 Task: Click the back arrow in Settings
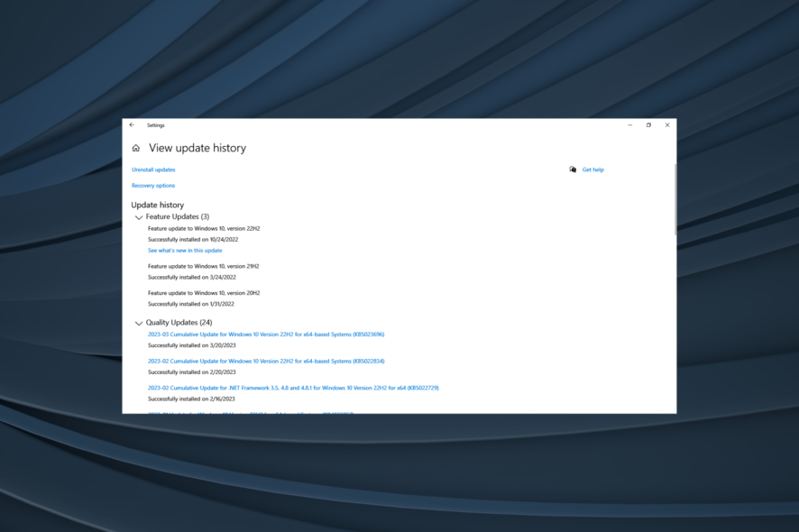(x=132, y=124)
